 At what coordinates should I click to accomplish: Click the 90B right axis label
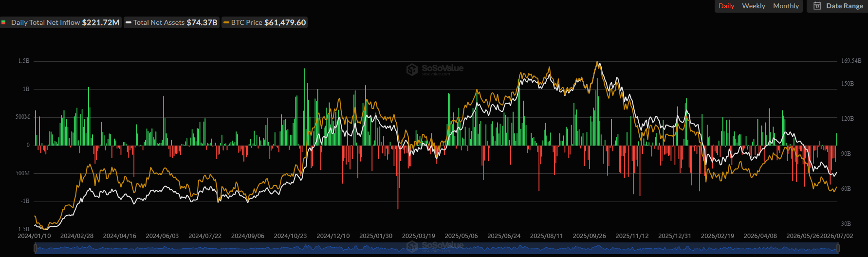[846, 154]
